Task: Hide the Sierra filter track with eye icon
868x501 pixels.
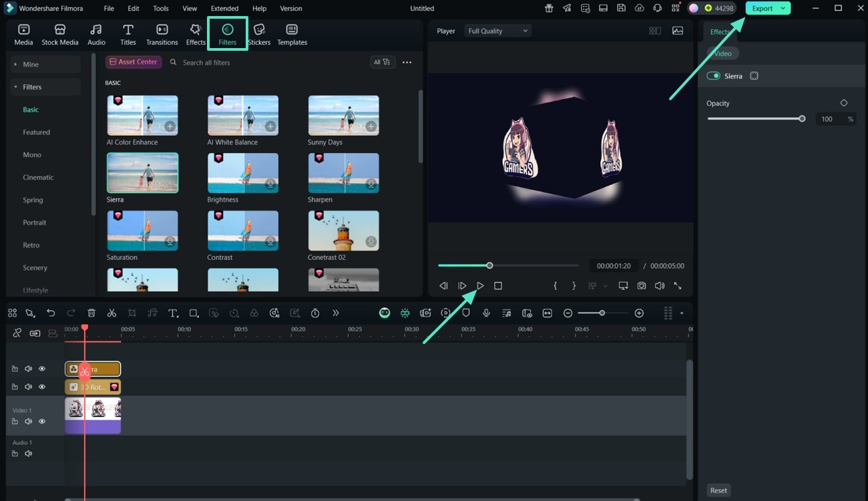Action: (42, 369)
